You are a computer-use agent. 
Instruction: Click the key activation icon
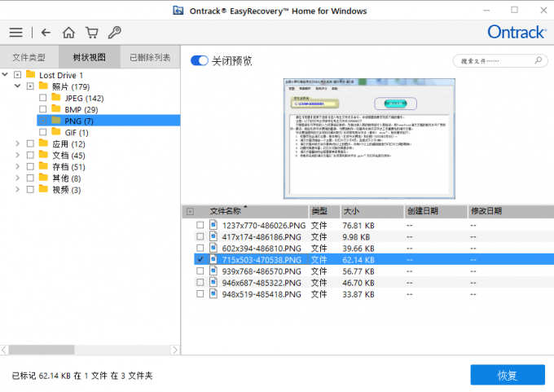pyautogui.click(x=114, y=33)
